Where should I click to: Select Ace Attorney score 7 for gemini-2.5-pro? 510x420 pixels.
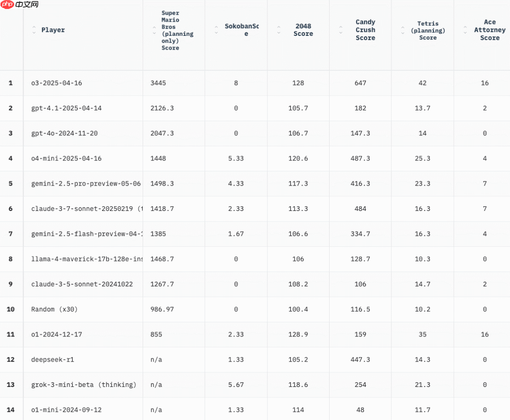coord(484,184)
